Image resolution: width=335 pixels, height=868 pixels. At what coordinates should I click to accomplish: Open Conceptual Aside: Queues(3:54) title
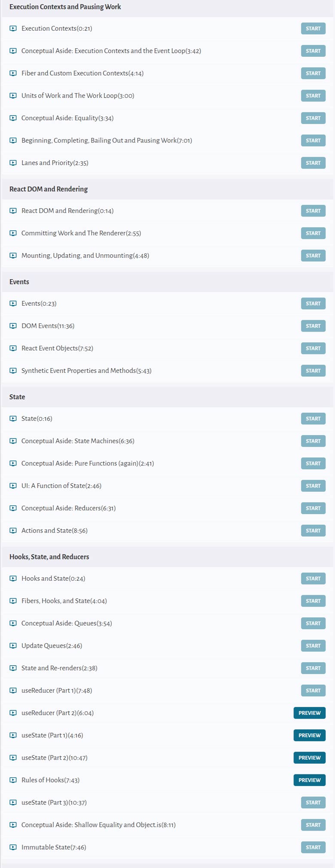[x=67, y=623]
